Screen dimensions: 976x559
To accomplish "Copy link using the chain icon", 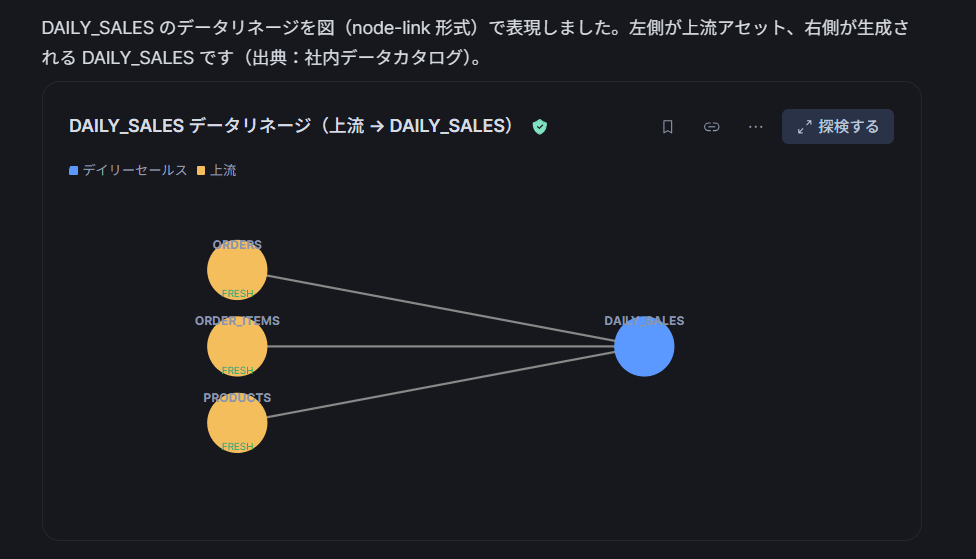I will click(711, 127).
